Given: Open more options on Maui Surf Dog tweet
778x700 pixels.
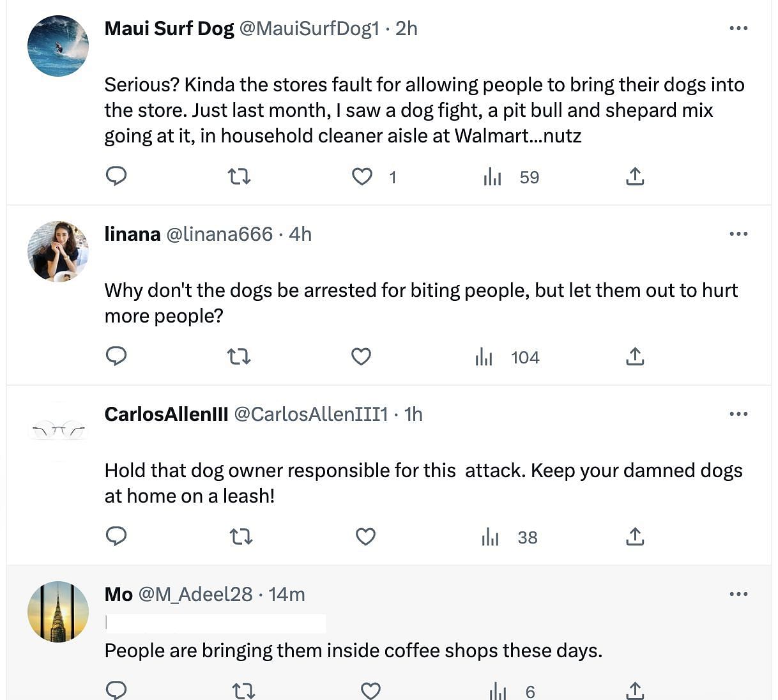Looking at the screenshot, I should click(x=738, y=28).
